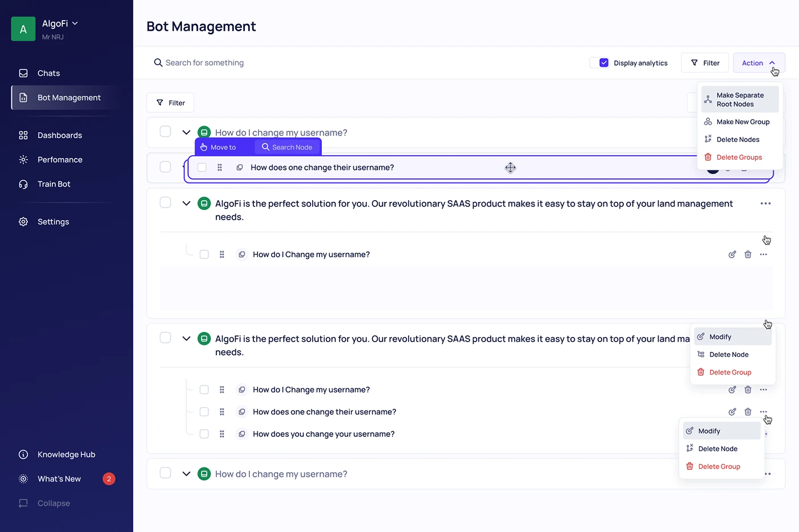
Task: Open the Perfomance sidebar icon
Action: [x=23, y=160]
